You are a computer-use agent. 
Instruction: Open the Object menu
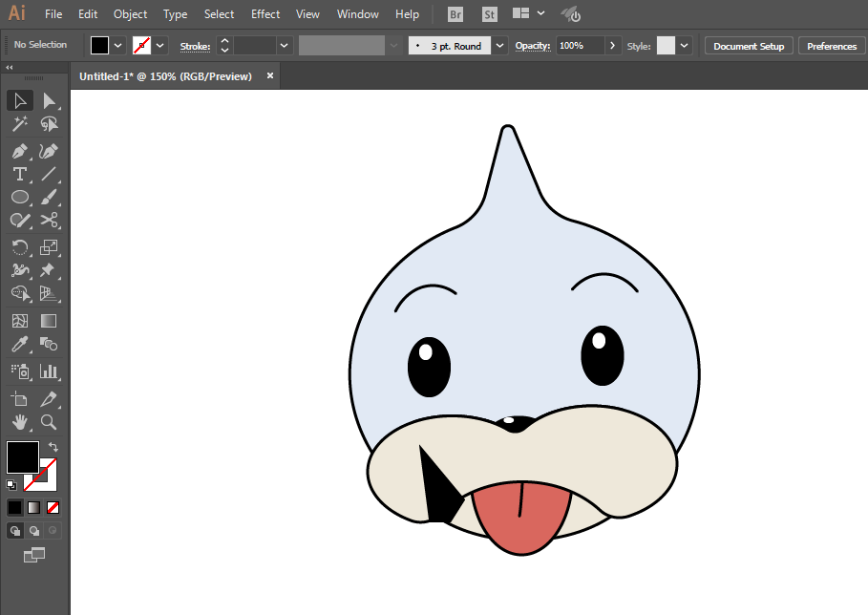tap(130, 14)
